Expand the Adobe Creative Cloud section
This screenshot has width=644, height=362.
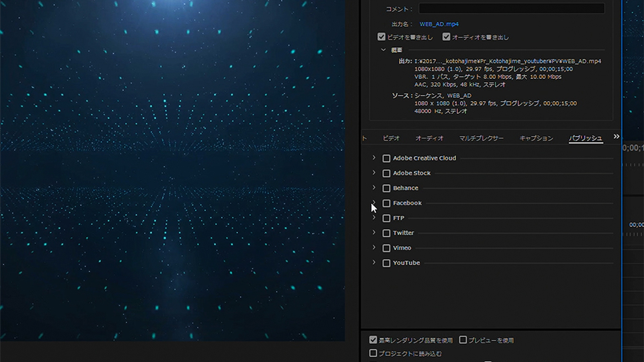click(374, 158)
